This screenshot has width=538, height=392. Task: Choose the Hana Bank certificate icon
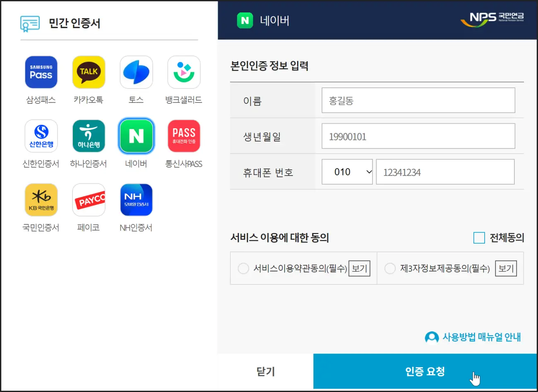[89, 136]
